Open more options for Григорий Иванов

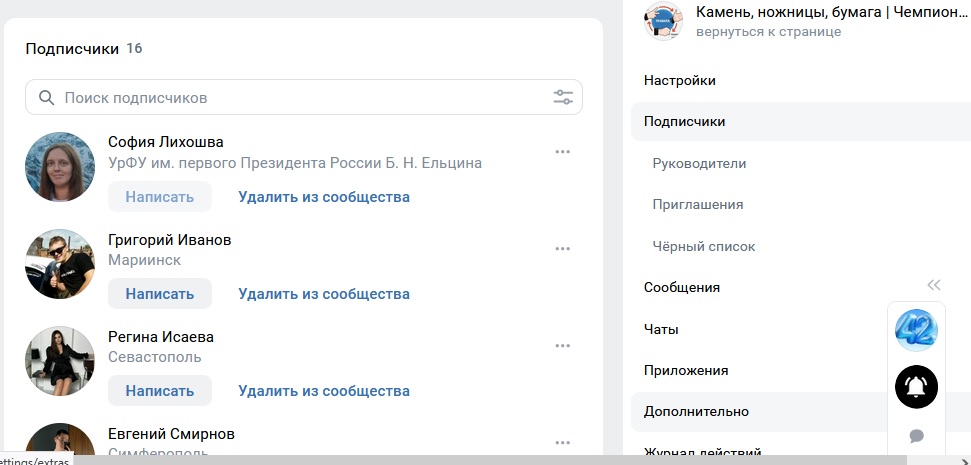click(x=562, y=249)
